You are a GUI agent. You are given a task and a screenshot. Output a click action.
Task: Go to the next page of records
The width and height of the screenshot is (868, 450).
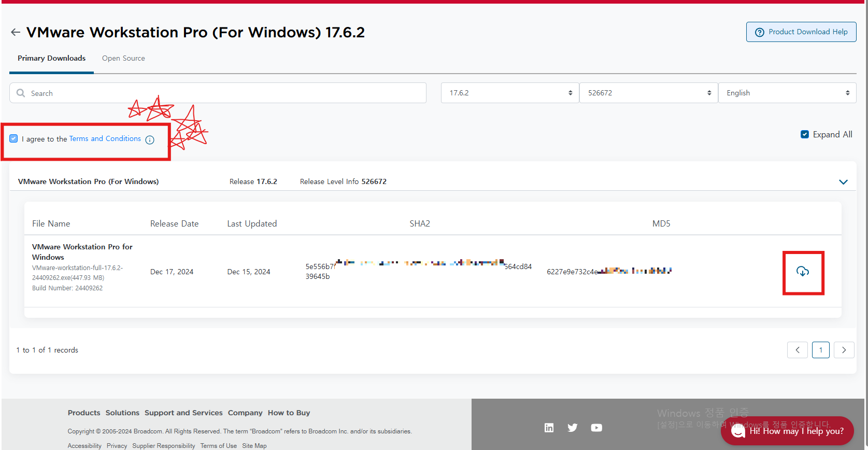click(x=844, y=350)
